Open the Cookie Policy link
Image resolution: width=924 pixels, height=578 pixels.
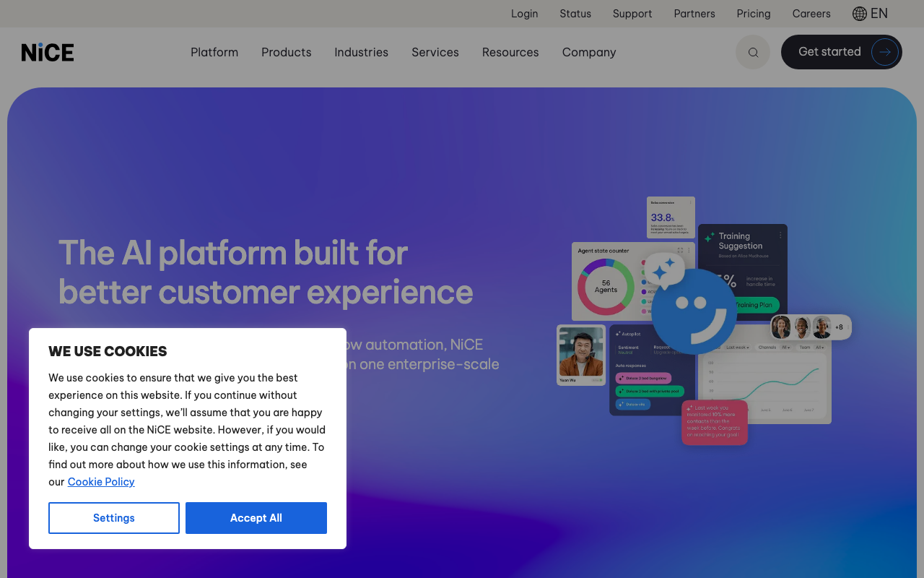[x=101, y=482]
